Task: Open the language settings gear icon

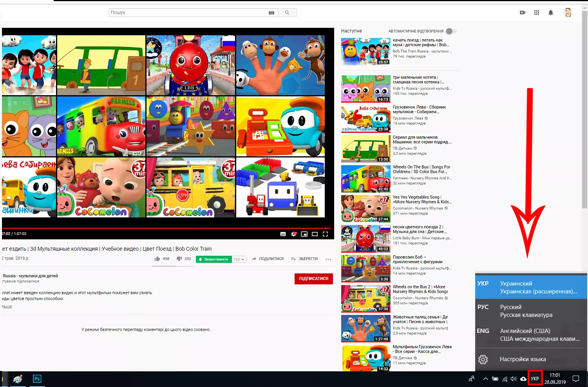Action: [x=483, y=359]
